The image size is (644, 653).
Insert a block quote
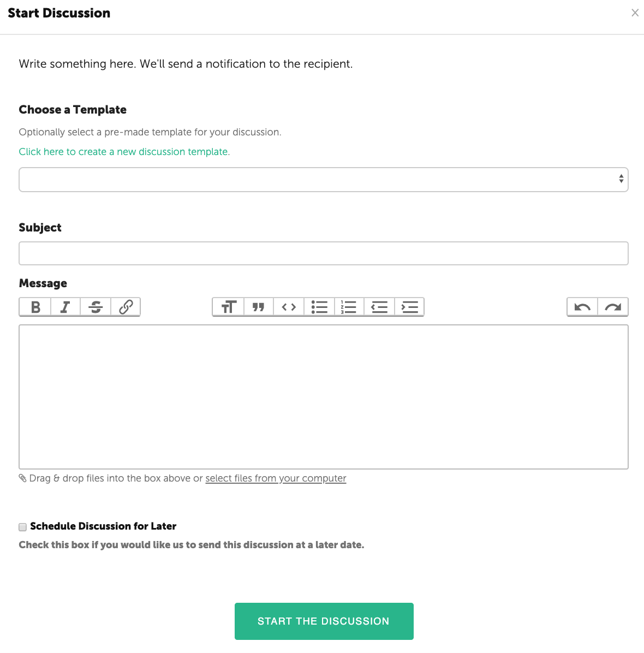pyautogui.click(x=259, y=307)
